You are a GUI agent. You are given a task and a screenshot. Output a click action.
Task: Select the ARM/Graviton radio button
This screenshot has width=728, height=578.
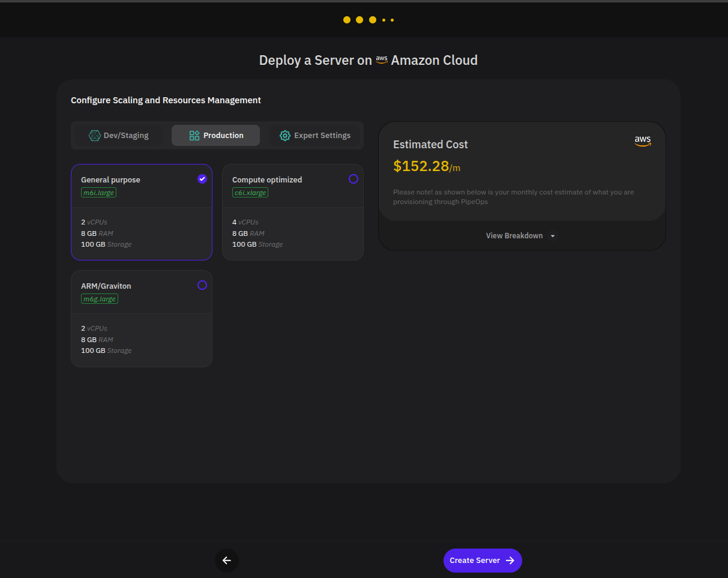click(x=202, y=285)
